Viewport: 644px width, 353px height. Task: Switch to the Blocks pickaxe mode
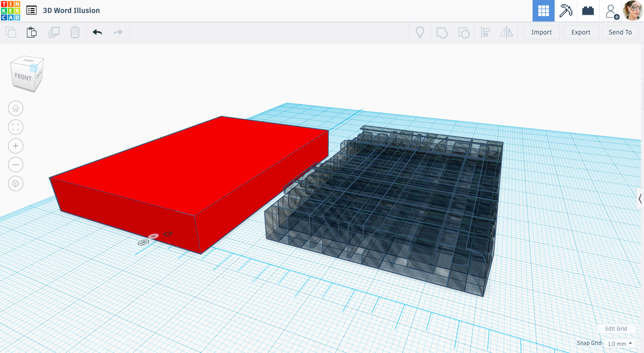tap(566, 11)
